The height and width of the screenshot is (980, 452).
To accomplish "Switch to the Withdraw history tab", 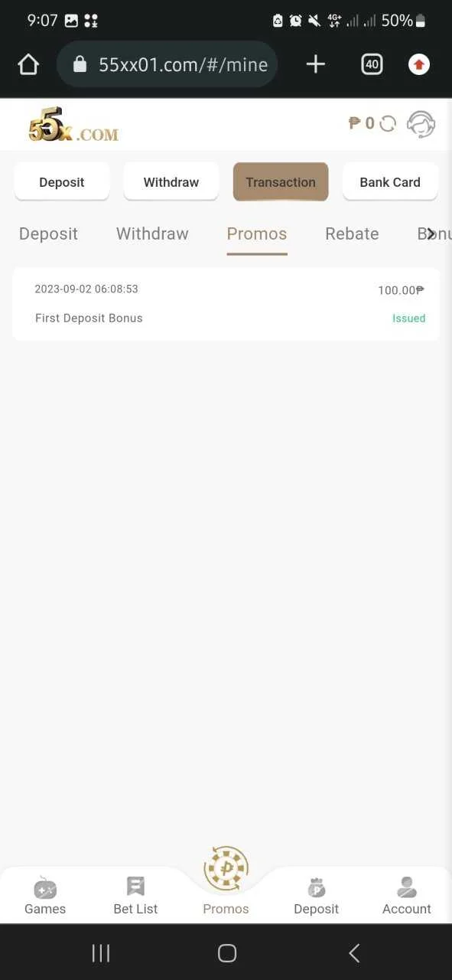I will coord(152,234).
